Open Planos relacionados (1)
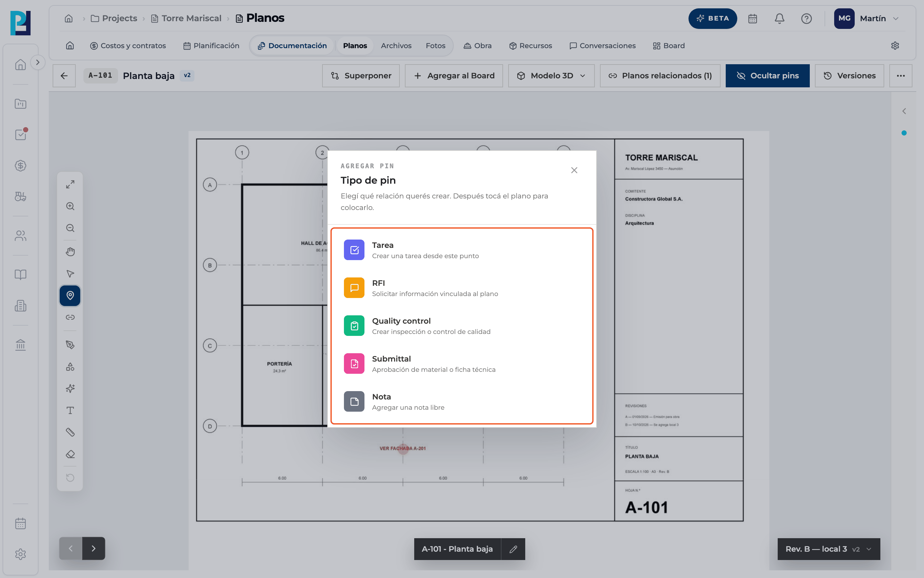Screen dimensions: 924x578 coord(660,76)
